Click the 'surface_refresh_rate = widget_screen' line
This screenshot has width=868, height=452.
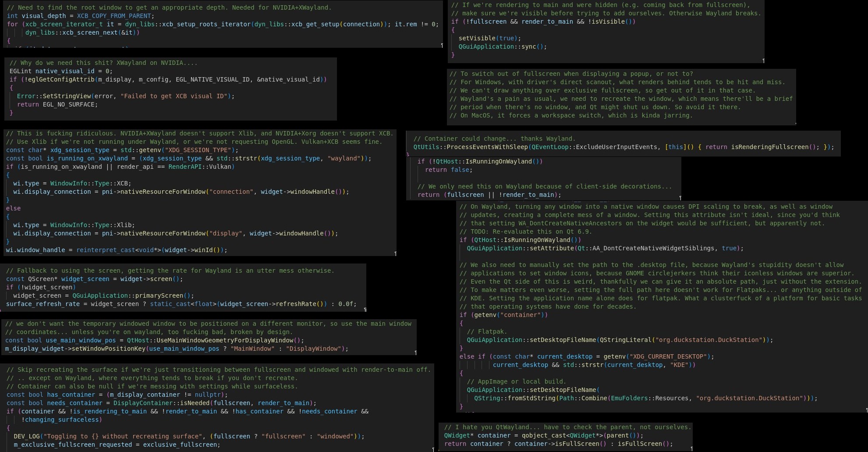tap(181, 304)
